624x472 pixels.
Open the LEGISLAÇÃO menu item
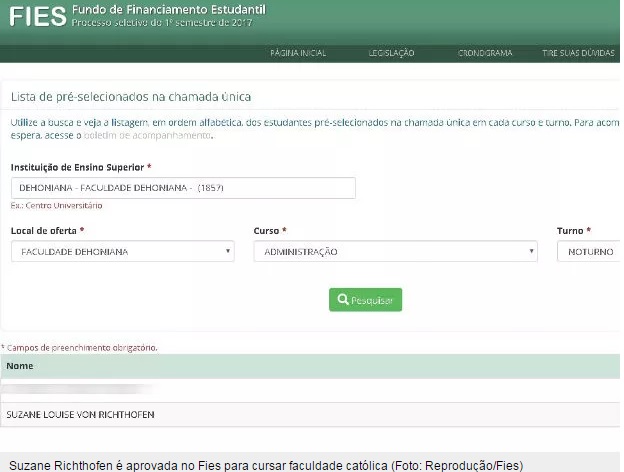(x=391, y=53)
